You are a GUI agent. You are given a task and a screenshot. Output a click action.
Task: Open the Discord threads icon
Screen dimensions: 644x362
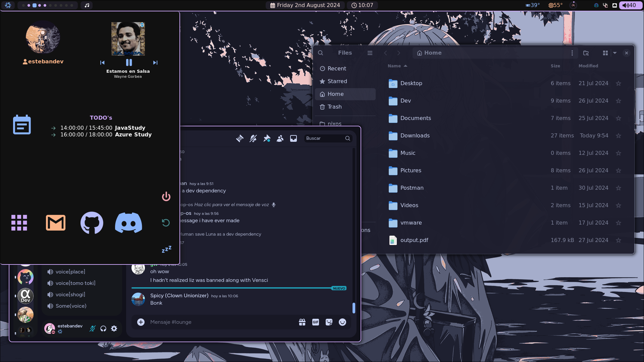pos(239,138)
